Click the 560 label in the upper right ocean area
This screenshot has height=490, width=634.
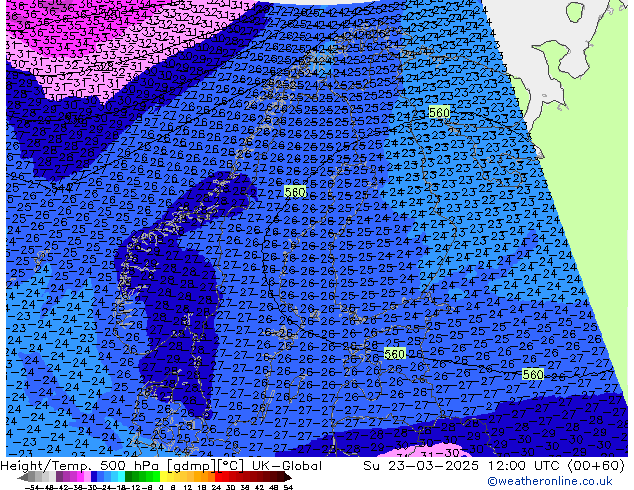439,112
